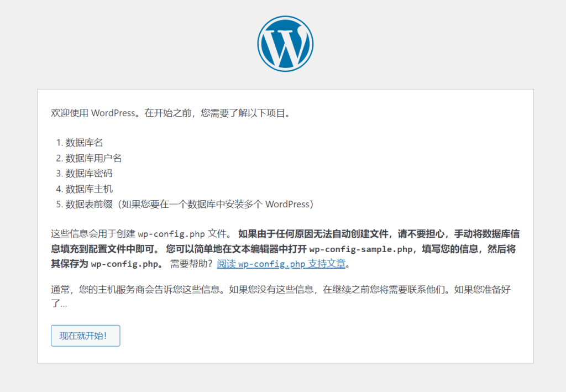Select the "数据库主机" list item
566x392 pixels.
pyautogui.click(x=89, y=189)
